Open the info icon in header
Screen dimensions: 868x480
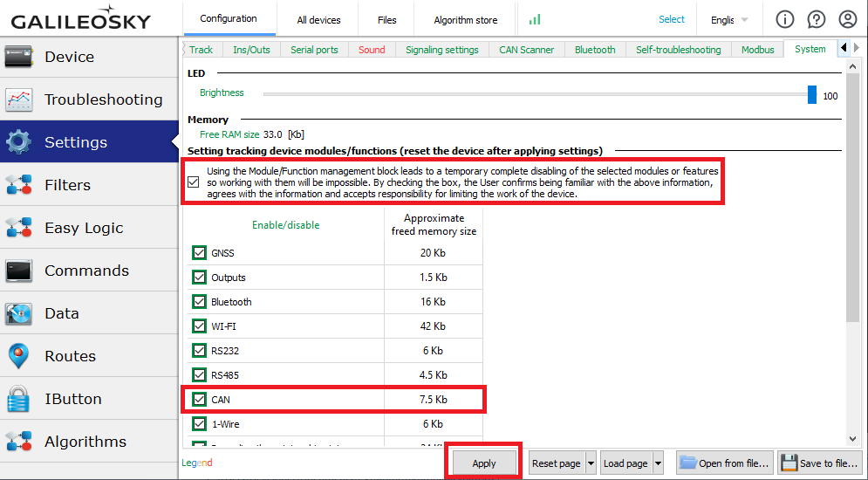pos(785,19)
